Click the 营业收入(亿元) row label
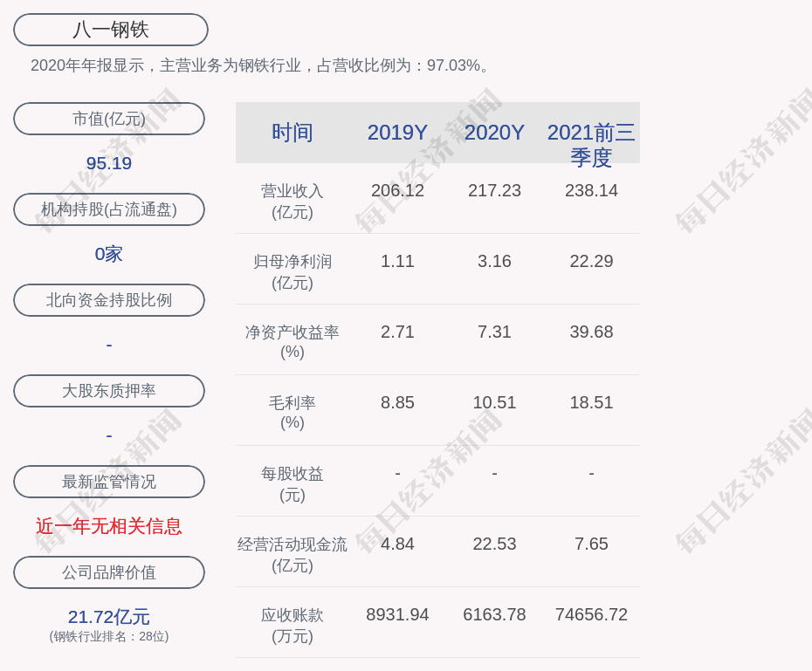Screen dimensions: 812x671 tap(292, 202)
